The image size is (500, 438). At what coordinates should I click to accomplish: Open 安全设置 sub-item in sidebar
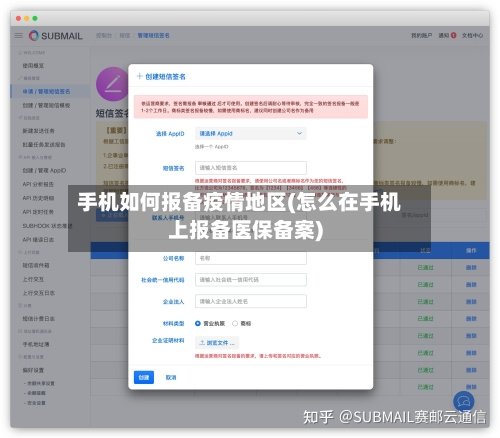(35, 403)
